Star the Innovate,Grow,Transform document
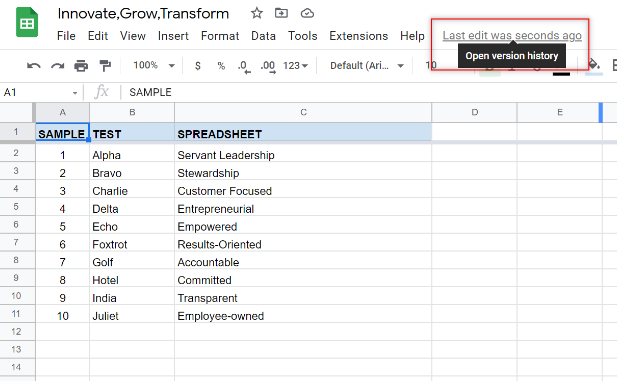This screenshot has height=381, width=617. click(257, 13)
